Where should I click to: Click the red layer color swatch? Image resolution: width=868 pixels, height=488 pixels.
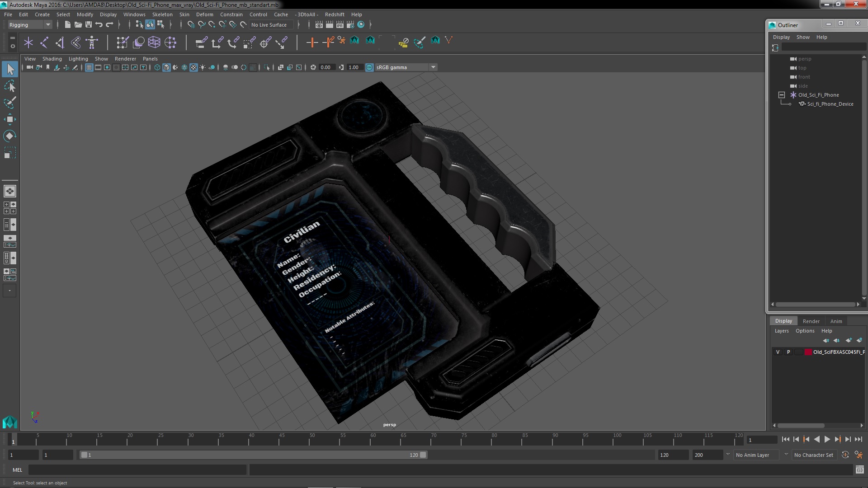point(808,352)
